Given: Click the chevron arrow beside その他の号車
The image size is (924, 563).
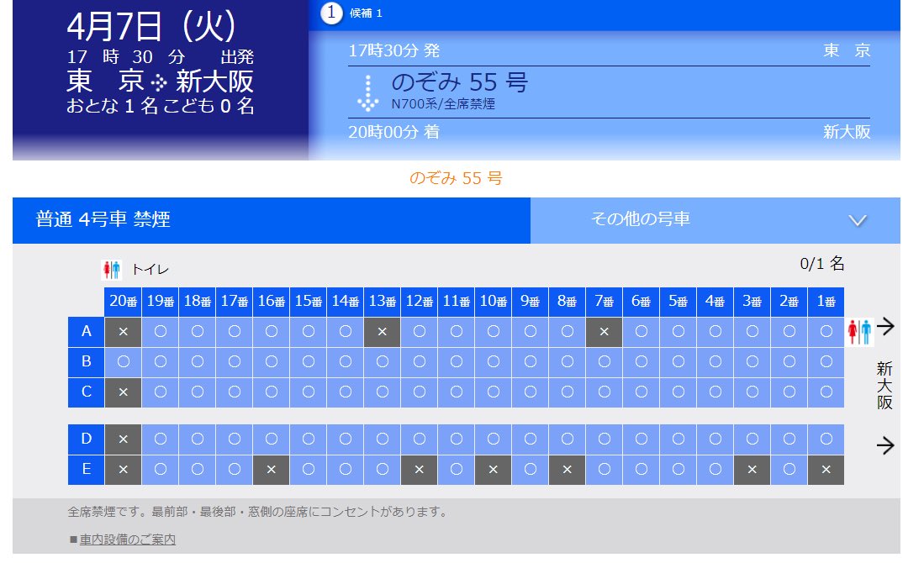Looking at the screenshot, I should point(857,221).
